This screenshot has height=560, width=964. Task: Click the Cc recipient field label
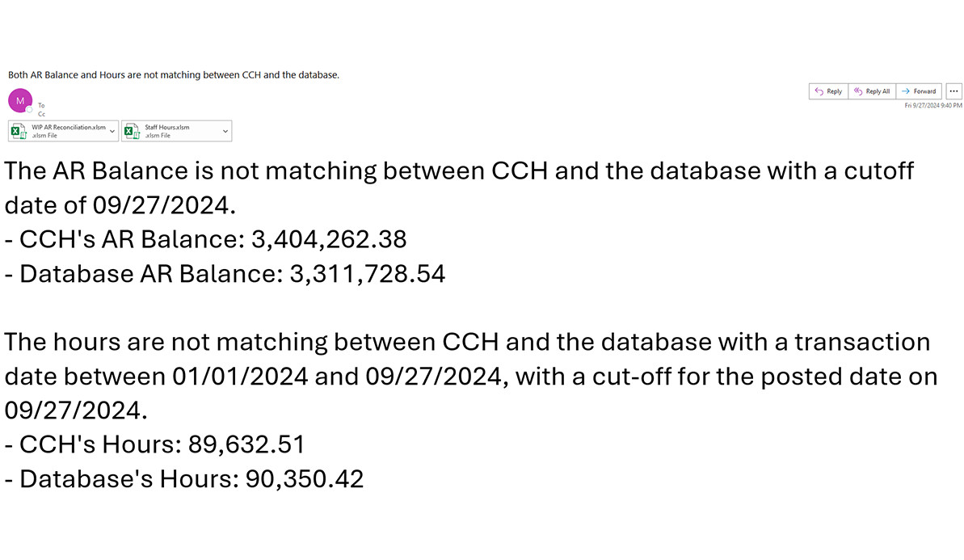pos(42,114)
